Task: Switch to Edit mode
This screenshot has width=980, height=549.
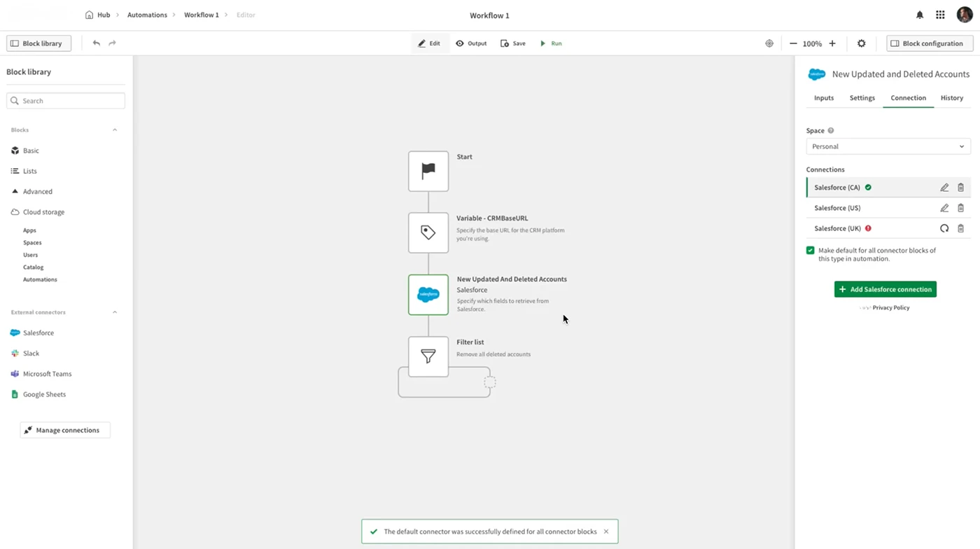Action: coord(429,43)
